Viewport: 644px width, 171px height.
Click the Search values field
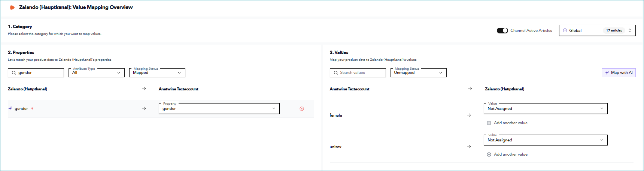[x=358, y=73]
